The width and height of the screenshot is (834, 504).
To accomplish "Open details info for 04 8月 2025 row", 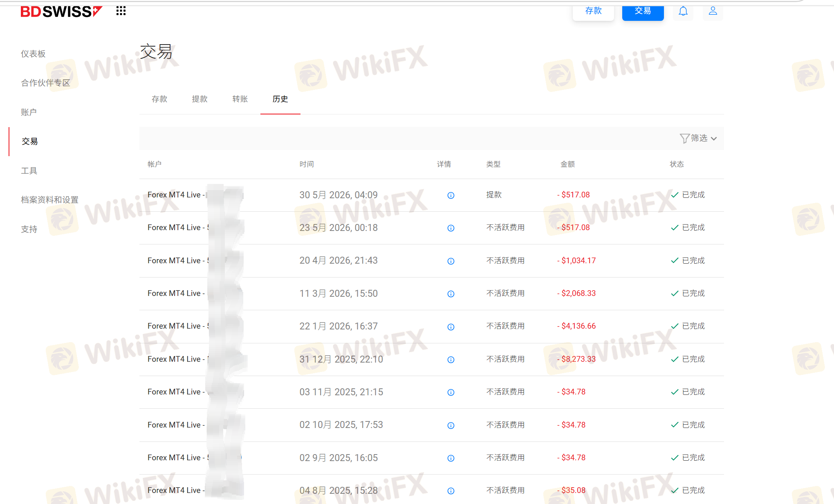I will point(451,491).
